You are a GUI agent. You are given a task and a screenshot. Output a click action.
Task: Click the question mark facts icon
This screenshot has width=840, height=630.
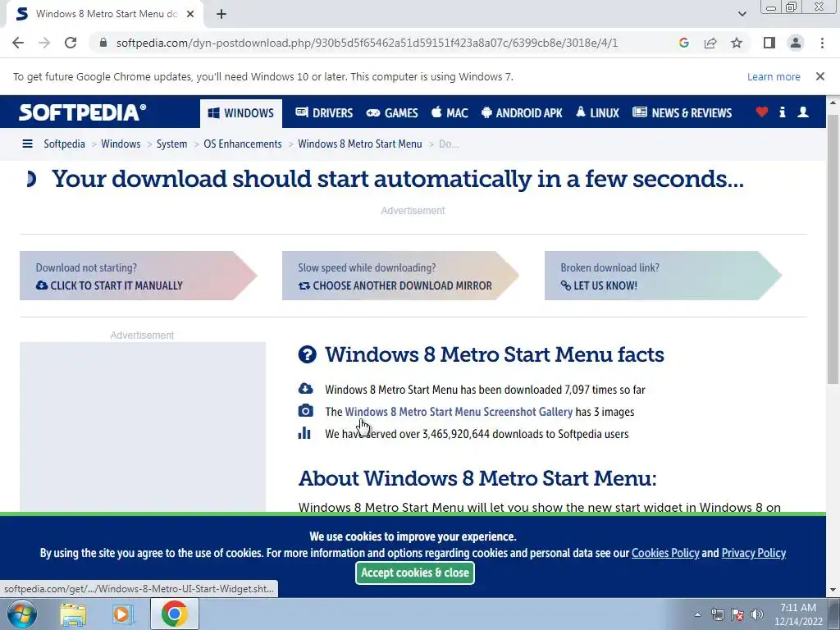[x=307, y=354]
